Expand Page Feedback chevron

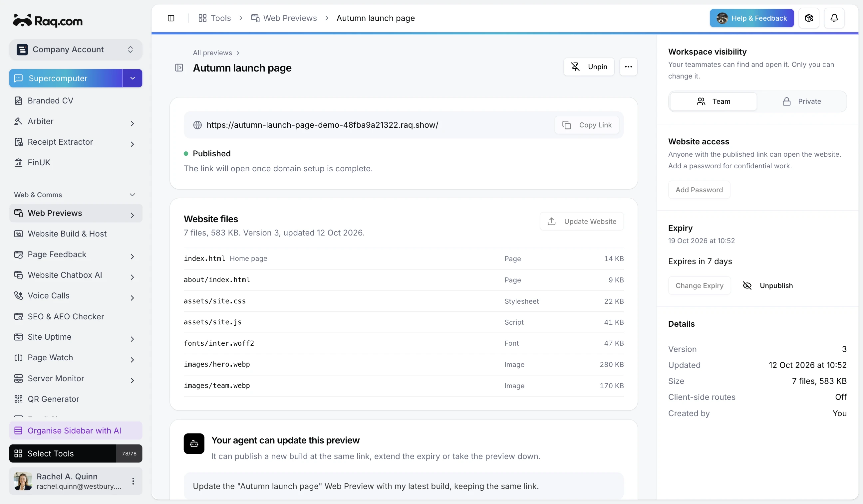coord(132,256)
